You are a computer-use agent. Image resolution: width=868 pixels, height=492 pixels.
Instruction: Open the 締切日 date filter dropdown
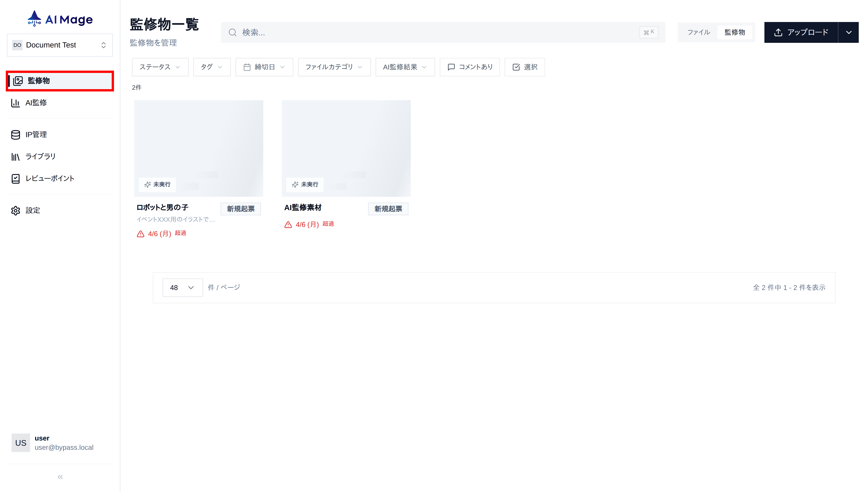click(x=264, y=67)
